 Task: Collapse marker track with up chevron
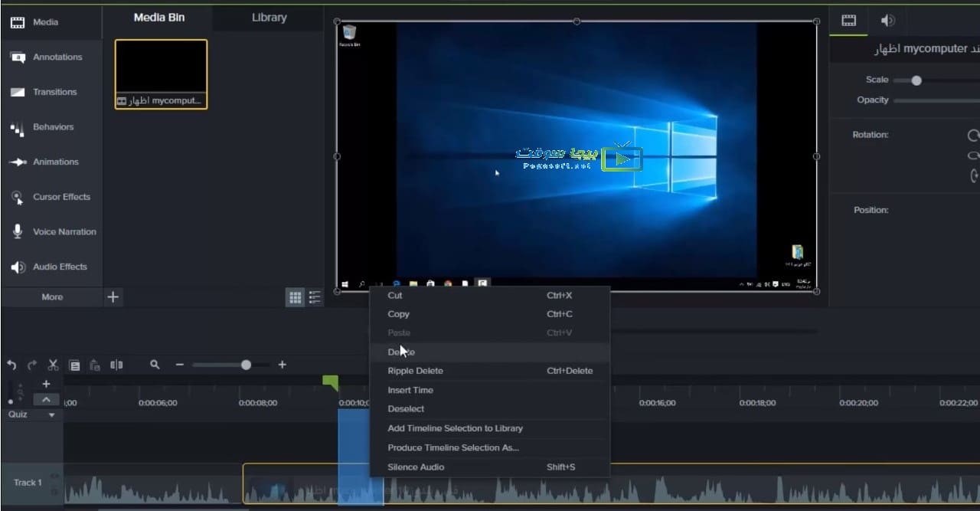click(x=46, y=399)
